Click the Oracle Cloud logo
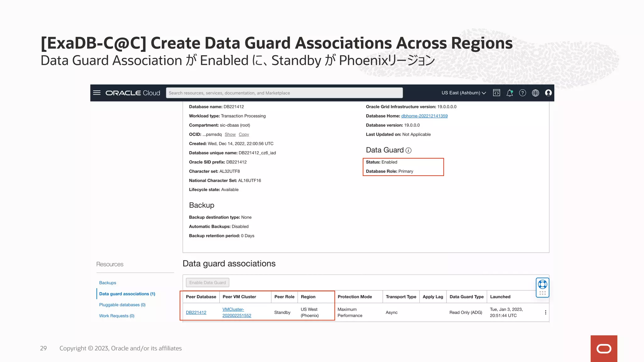 pyautogui.click(x=133, y=93)
